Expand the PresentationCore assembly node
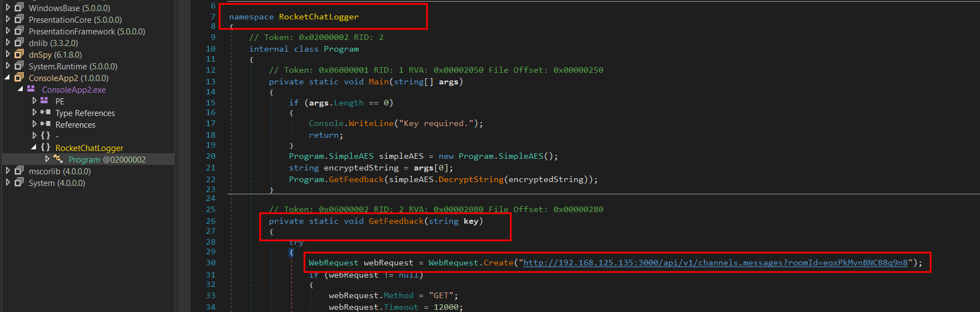The image size is (980, 312). [x=8, y=19]
